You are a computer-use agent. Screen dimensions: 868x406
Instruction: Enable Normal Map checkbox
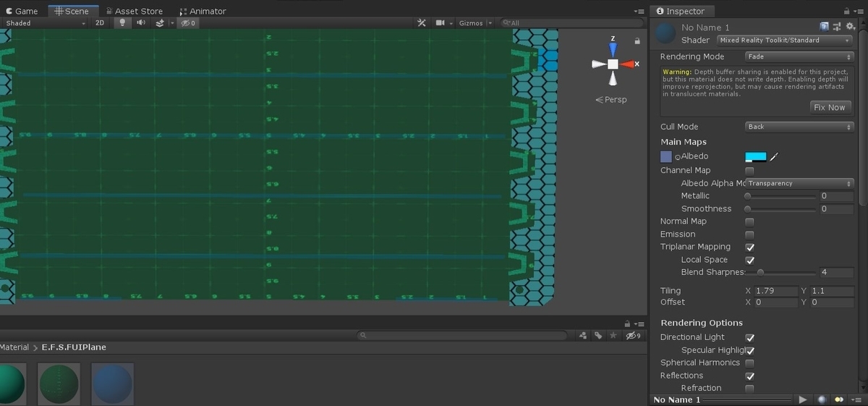(x=749, y=221)
